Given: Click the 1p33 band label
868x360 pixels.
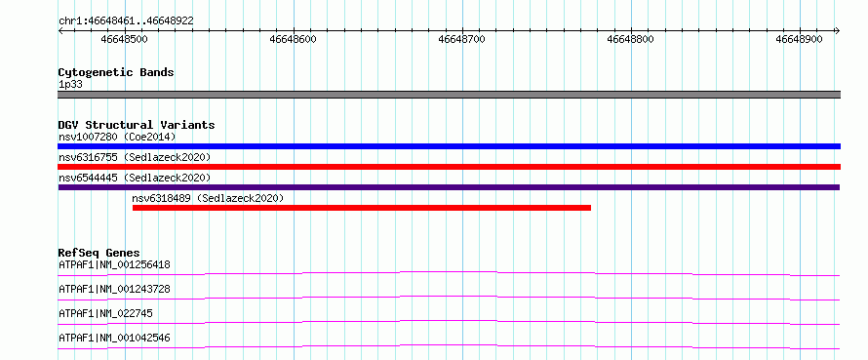Looking at the screenshot, I should tap(70, 84).
